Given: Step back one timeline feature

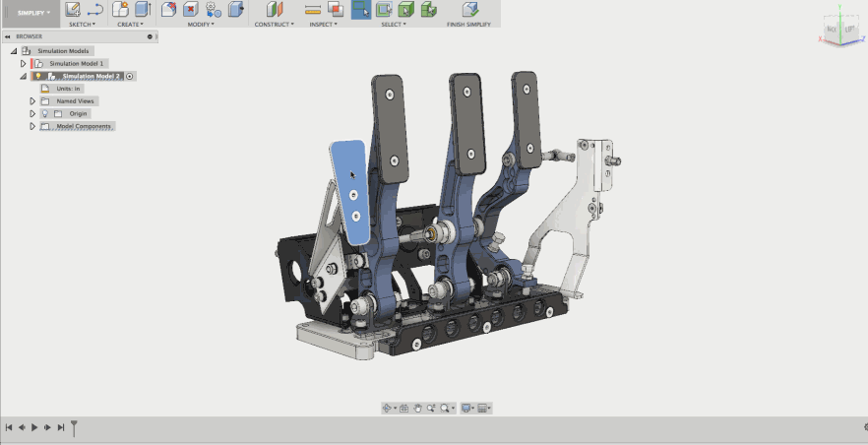Looking at the screenshot, I should point(22,427).
